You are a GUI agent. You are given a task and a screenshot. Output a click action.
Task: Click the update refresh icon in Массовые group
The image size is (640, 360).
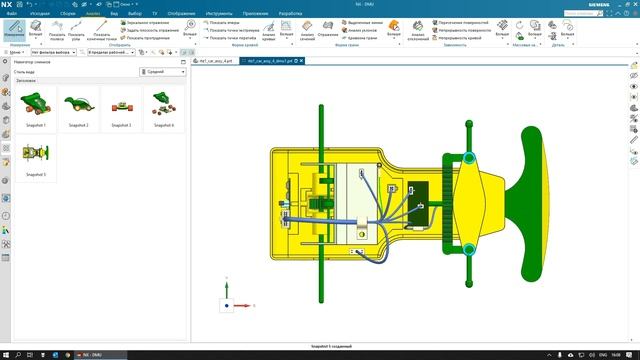point(519,25)
